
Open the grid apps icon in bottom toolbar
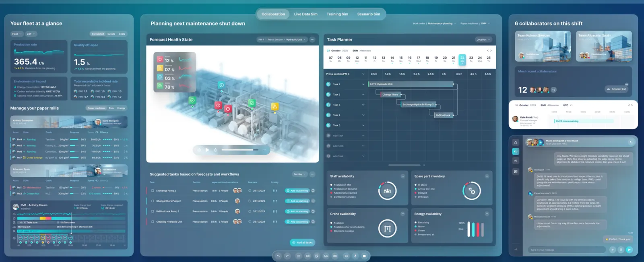(298, 256)
